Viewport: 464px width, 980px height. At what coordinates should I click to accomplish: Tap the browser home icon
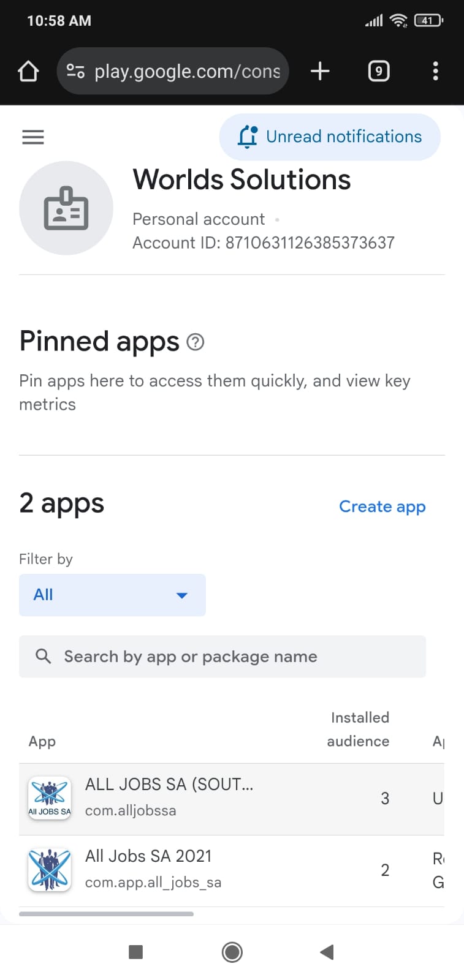28,72
